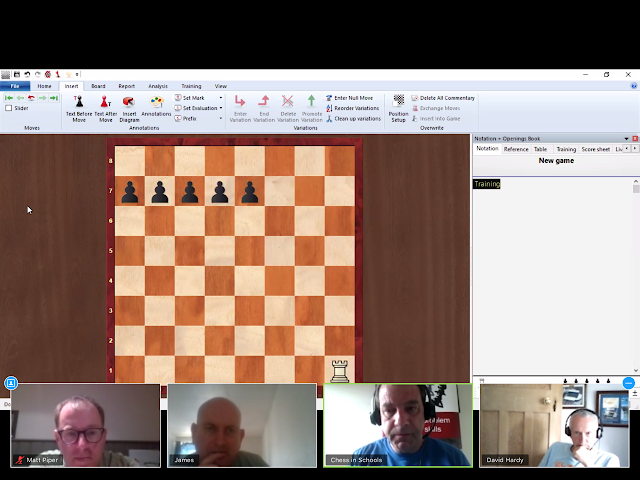
Task: Click the blue help icon in ribbon
Action: point(633,86)
